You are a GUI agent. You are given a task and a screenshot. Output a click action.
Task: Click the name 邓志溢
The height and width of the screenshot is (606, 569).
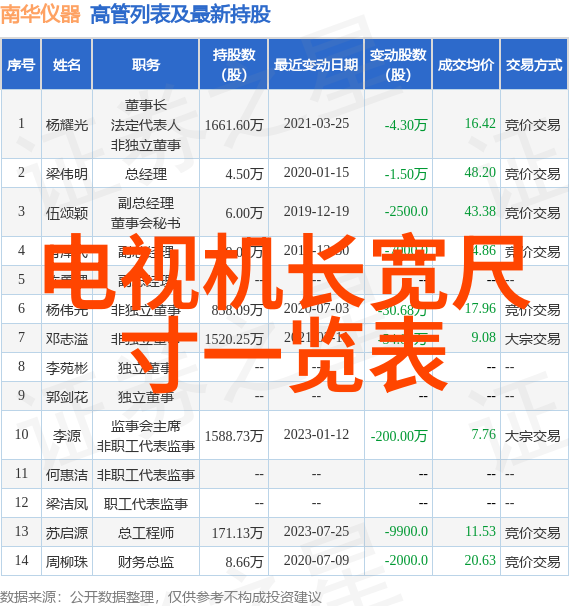click(x=67, y=339)
